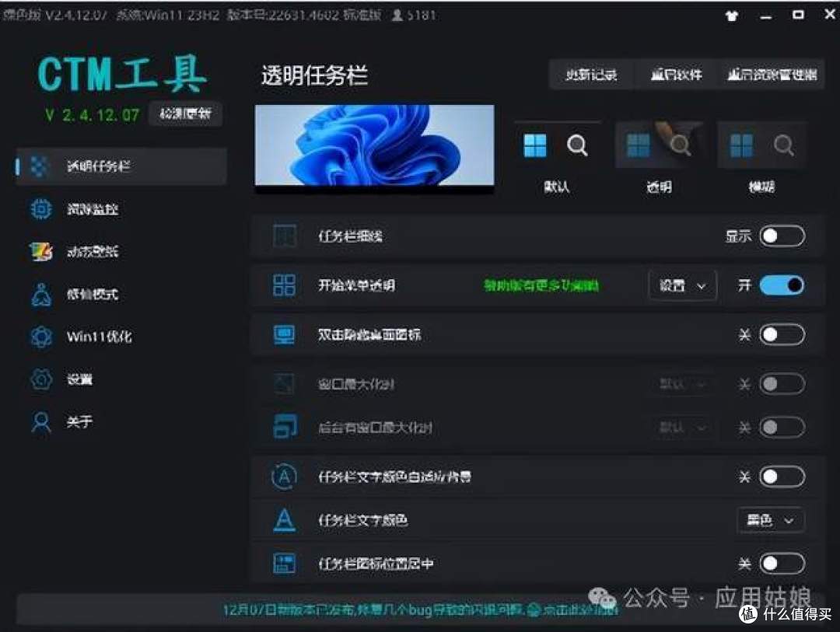Image resolution: width=840 pixels, height=632 pixels.
Task: Click the wallpaper preview image
Action: pyautogui.click(x=374, y=148)
